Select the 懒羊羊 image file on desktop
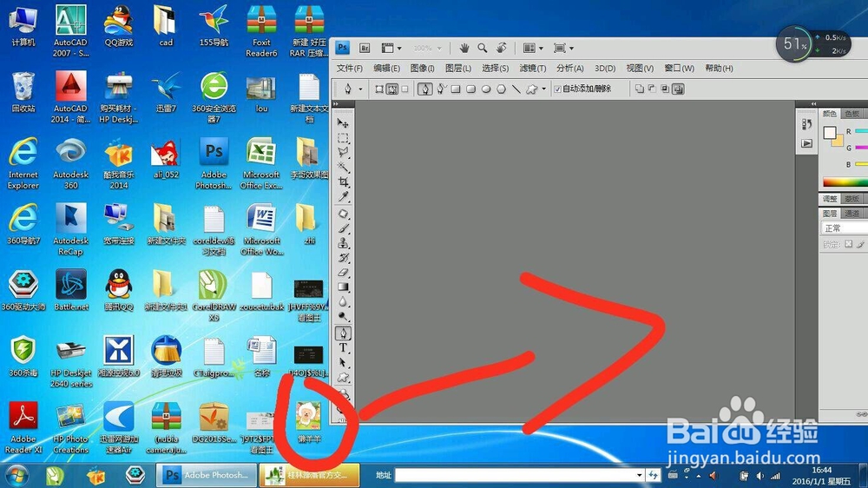 308,423
